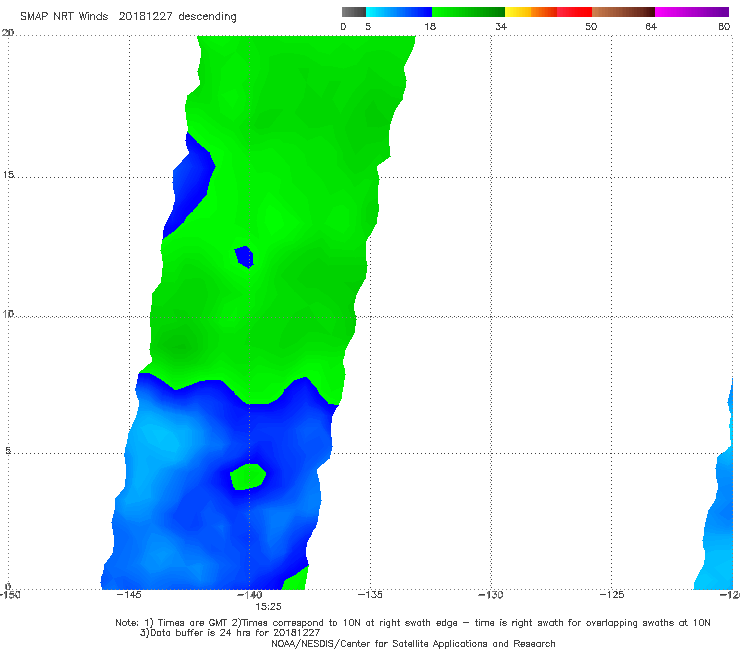
Task: Select the green segment of the color bar
Action: point(468,12)
